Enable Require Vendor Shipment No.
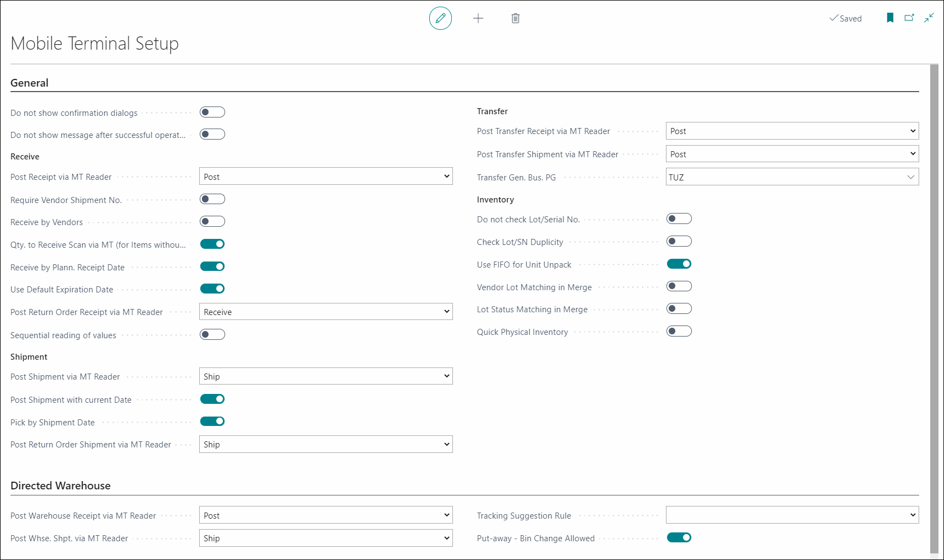Screen dimensions: 944x560 click(x=212, y=199)
